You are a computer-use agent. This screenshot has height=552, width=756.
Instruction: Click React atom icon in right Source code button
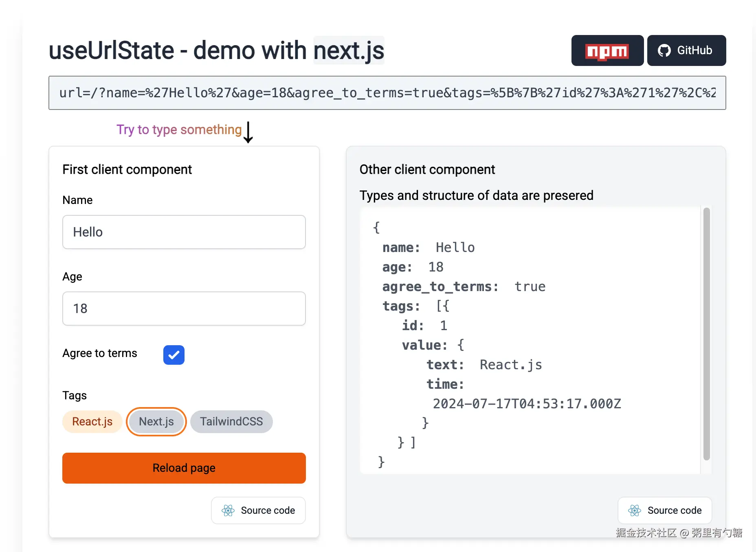(635, 510)
